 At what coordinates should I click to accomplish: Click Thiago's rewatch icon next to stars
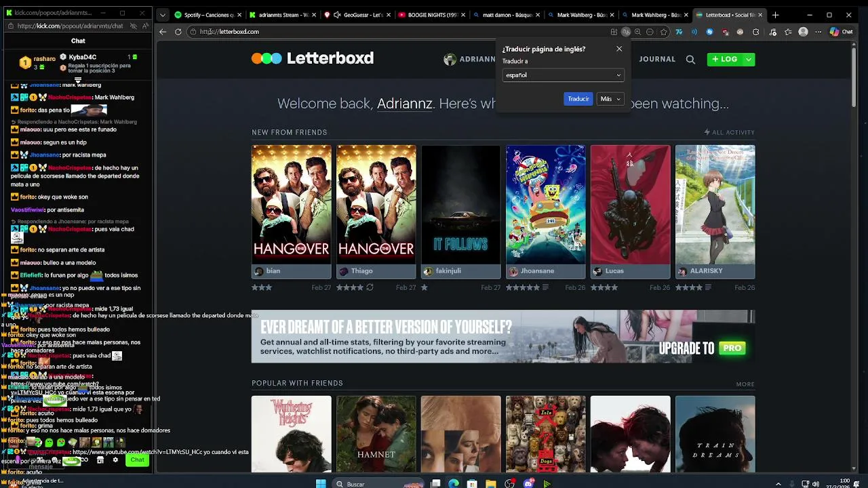click(x=370, y=287)
